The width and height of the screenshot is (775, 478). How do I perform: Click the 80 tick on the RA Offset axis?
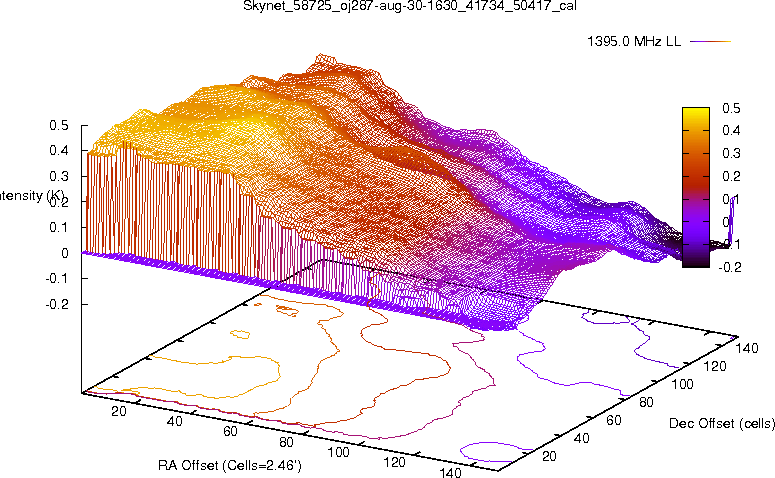pyautogui.click(x=286, y=442)
